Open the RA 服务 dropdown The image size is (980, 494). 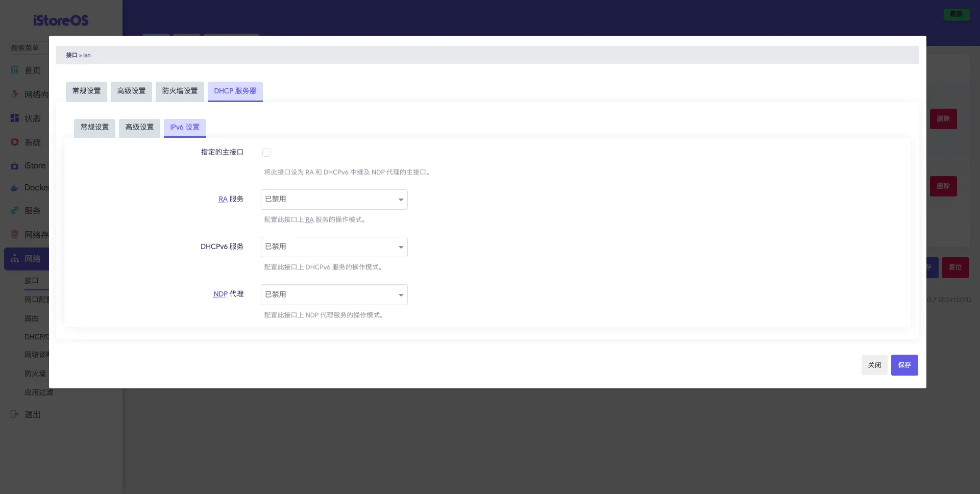coord(334,200)
